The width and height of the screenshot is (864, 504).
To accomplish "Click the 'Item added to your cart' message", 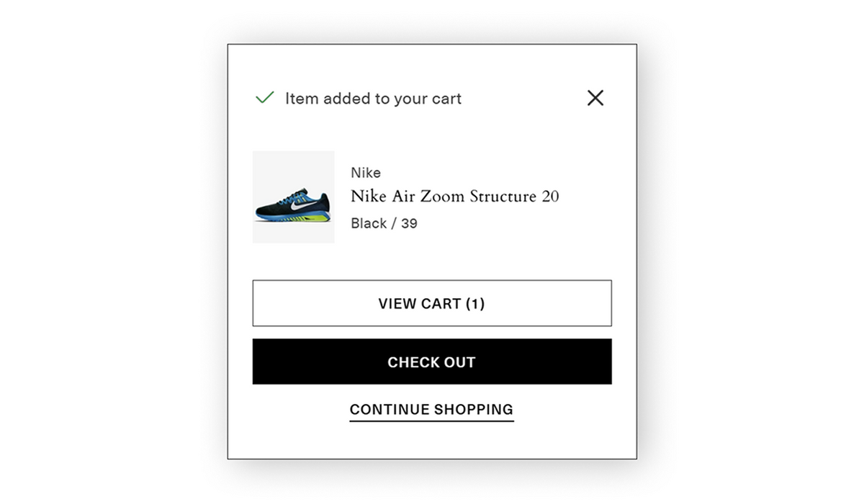I will [x=373, y=99].
